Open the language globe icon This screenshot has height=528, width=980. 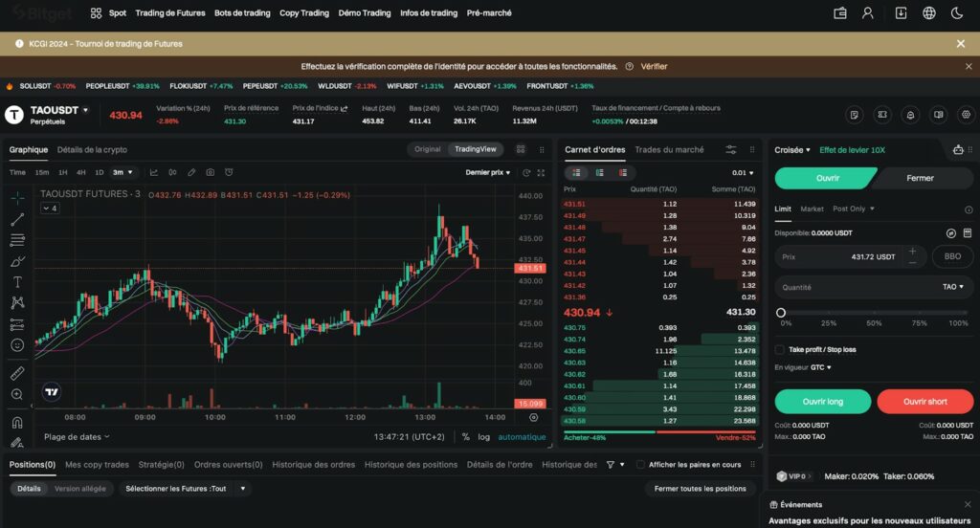click(928, 13)
